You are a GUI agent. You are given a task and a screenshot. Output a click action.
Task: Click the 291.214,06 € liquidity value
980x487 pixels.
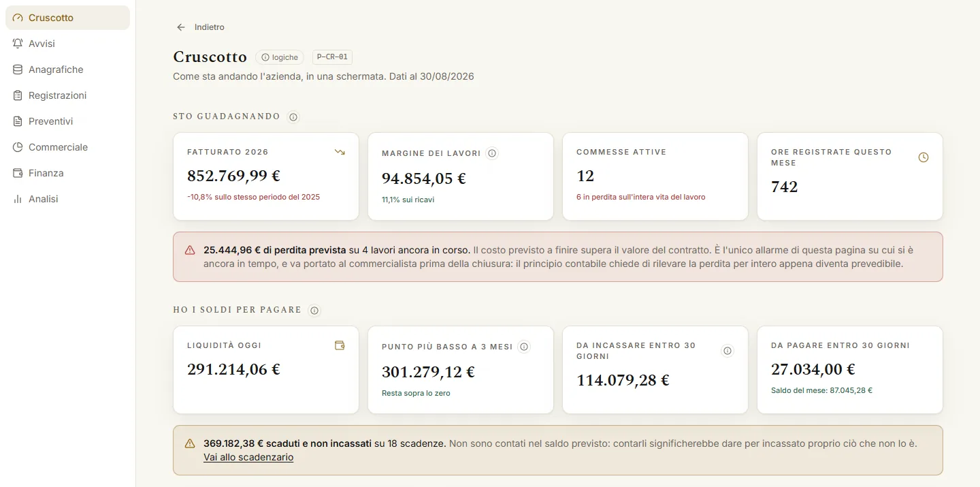pyautogui.click(x=233, y=369)
